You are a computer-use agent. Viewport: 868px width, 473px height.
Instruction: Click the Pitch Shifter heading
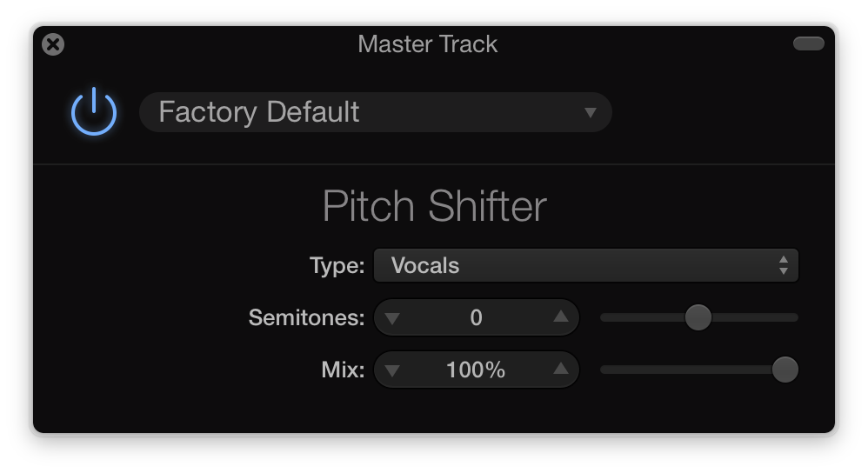pyautogui.click(x=435, y=206)
